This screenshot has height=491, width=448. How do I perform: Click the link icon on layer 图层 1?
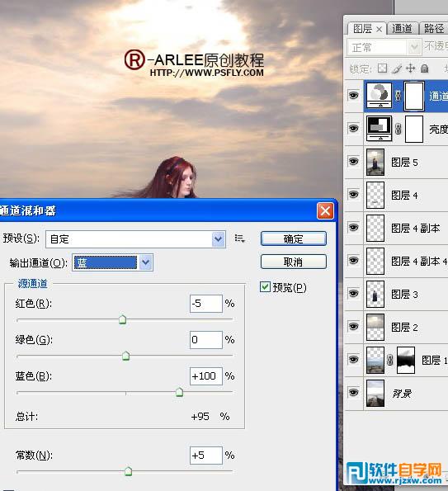tap(389, 360)
